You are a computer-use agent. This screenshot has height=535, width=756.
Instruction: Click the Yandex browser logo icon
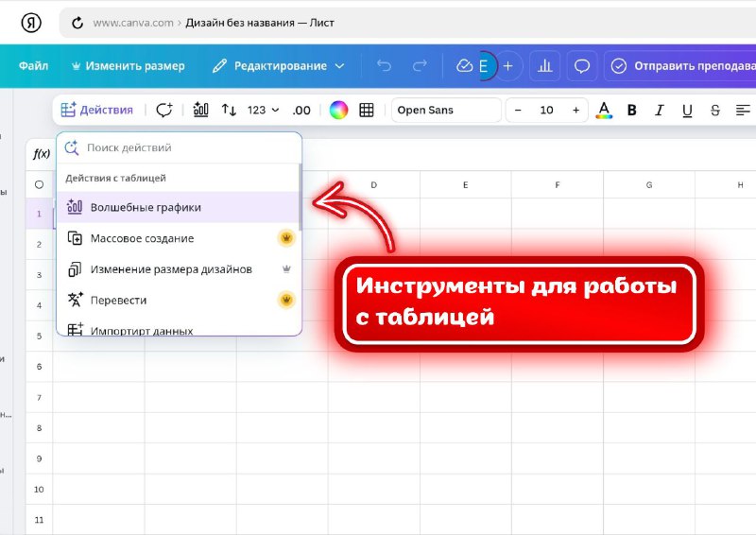coord(31,23)
